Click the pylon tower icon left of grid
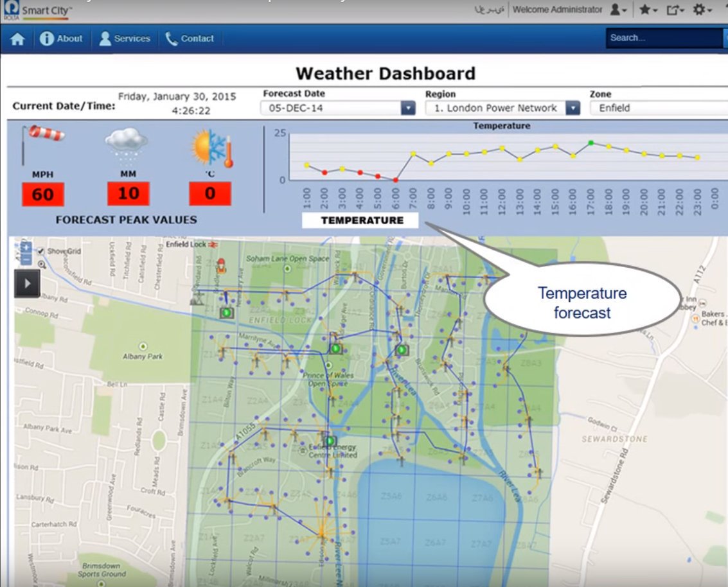Image resolution: width=728 pixels, height=587 pixels. pyautogui.click(x=197, y=297)
